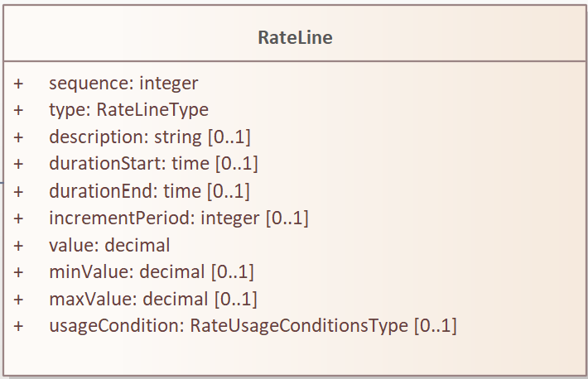Select the plus sign beside usageCondition
The height and width of the screenshot is (379, 588).
(x=18, y=325)
